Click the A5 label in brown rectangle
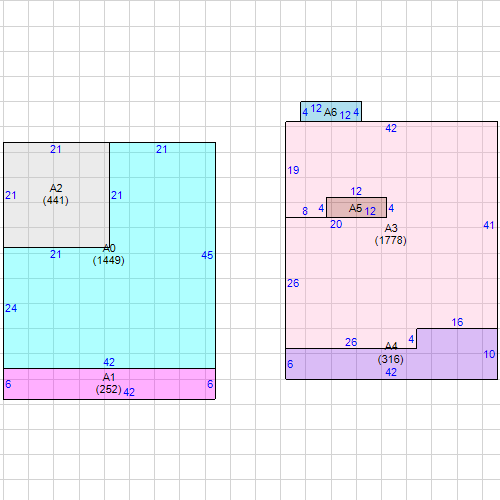The image size is (500, 500). pyautogui.click(x=355, y=208)
